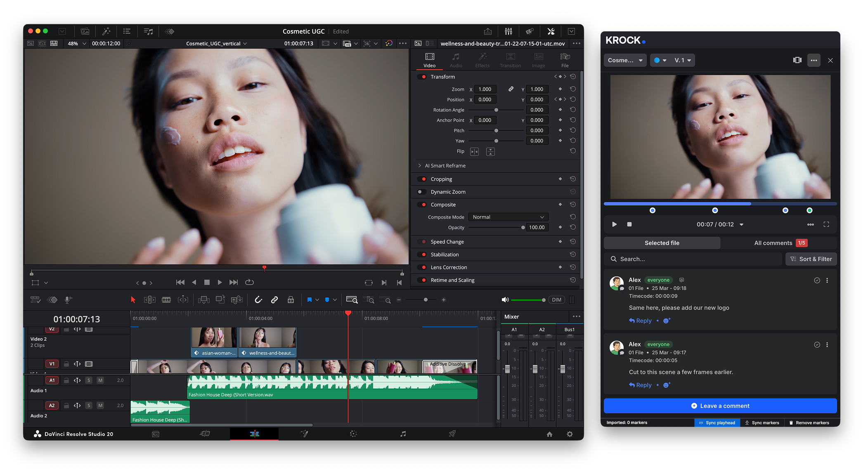Adjust the Rotation Angle slider handle
868x471 pixels.
point(496,110)
